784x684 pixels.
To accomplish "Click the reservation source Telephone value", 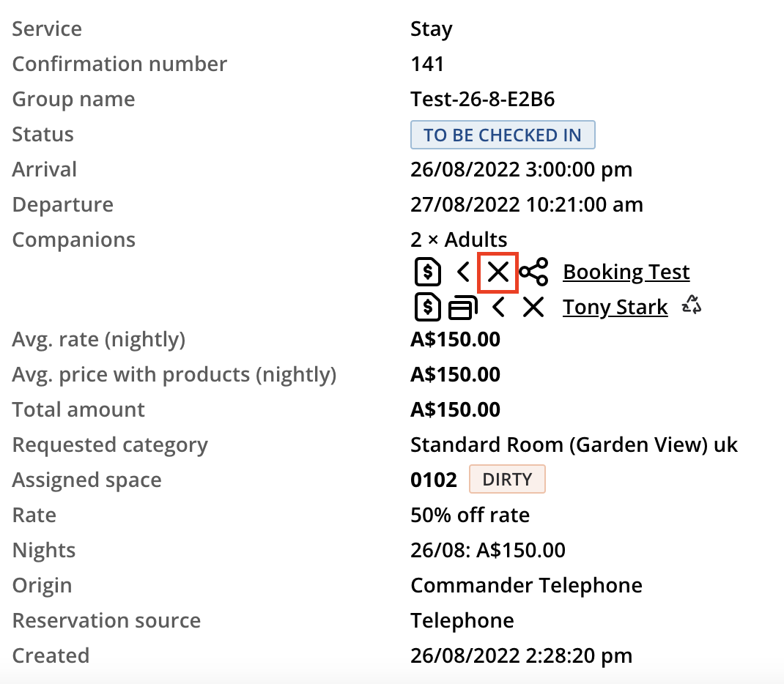I will tap(462, 620).
